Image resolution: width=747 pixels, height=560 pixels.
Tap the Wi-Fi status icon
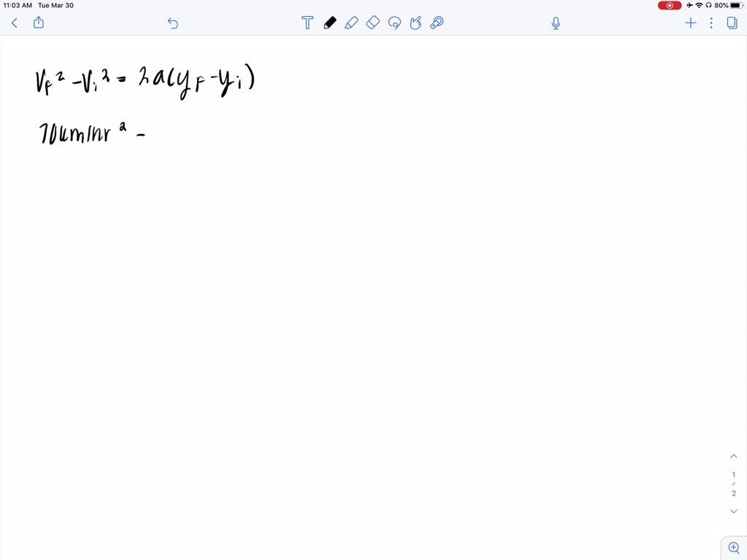[x=699, y=5]
